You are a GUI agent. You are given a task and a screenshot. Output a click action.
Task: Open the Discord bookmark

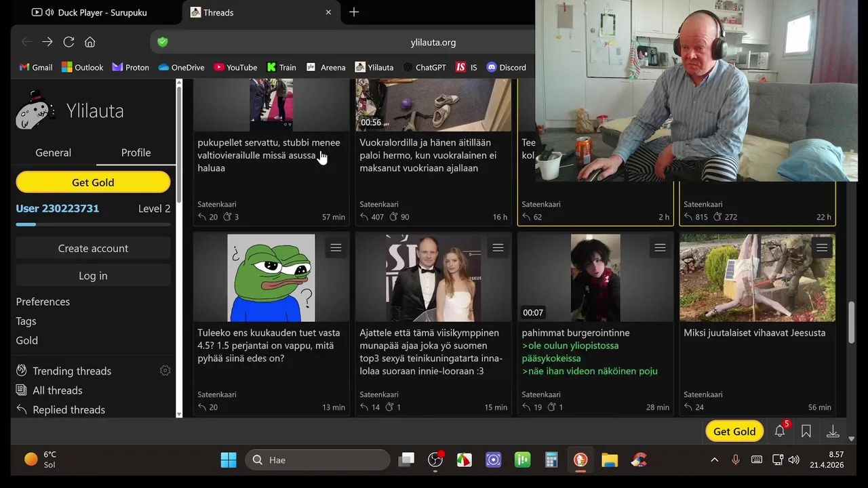coord(507,67)
